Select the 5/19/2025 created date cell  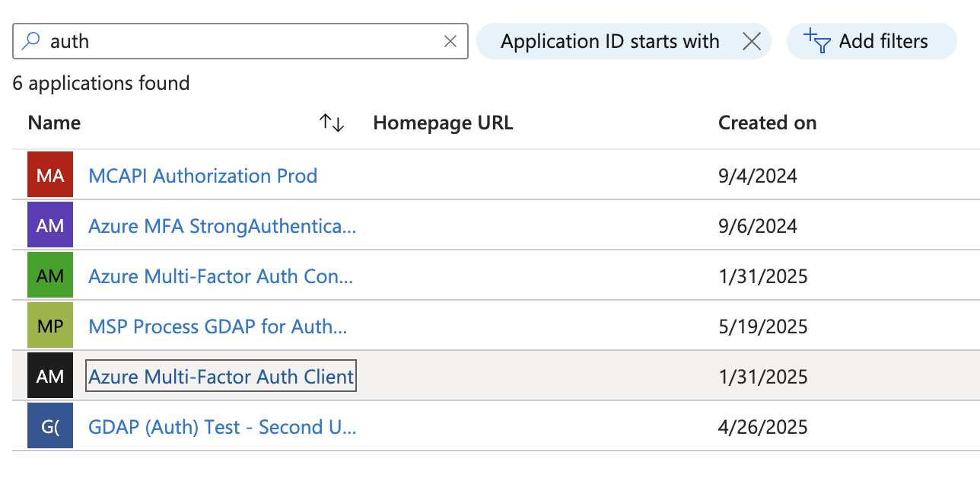(763, 327)
